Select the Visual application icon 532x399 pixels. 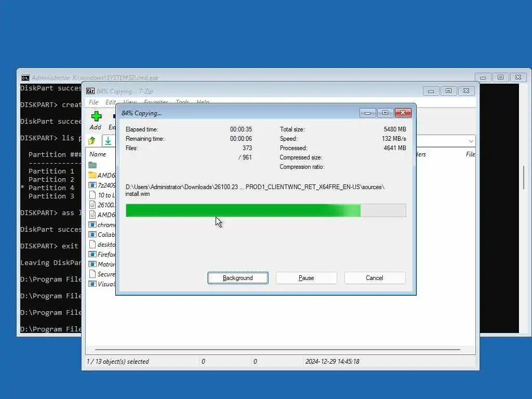coord(92,284)
